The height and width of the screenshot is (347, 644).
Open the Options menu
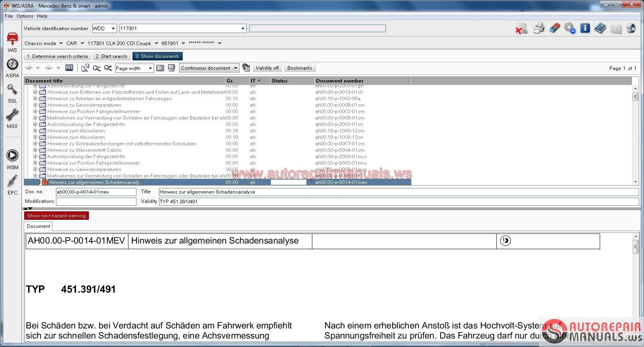pos(25,16)
